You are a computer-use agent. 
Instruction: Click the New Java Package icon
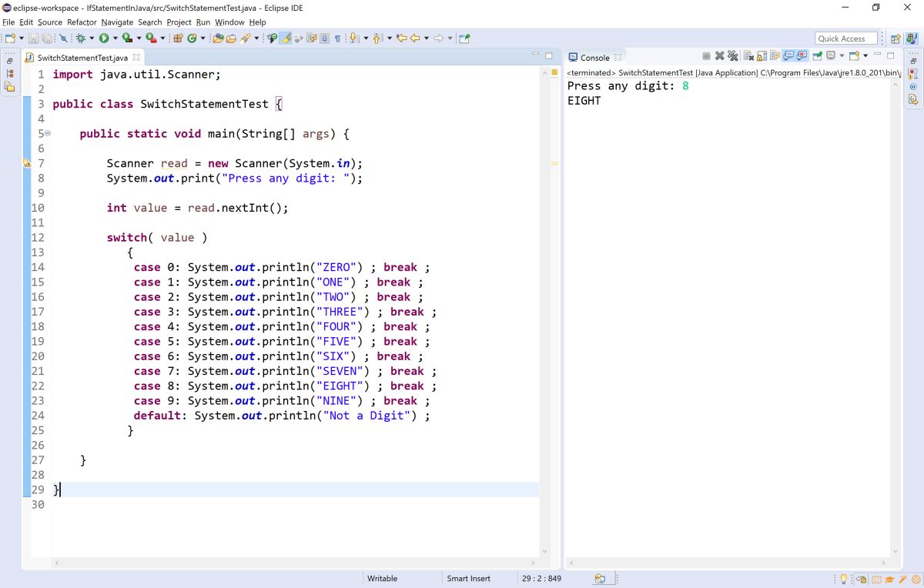click(178, 38)
